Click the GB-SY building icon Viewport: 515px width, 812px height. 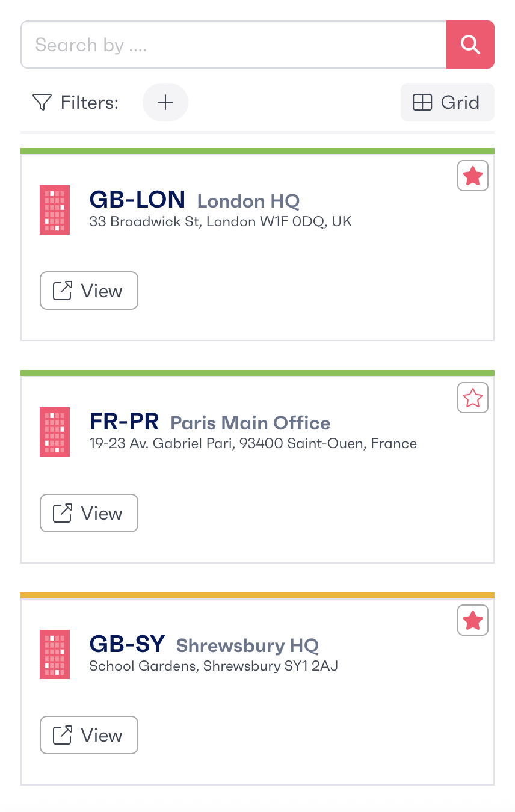[55, 654]
